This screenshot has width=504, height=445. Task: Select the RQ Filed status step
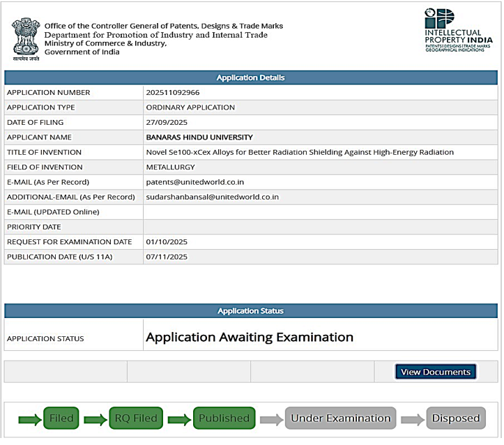(x=136, y=418)
